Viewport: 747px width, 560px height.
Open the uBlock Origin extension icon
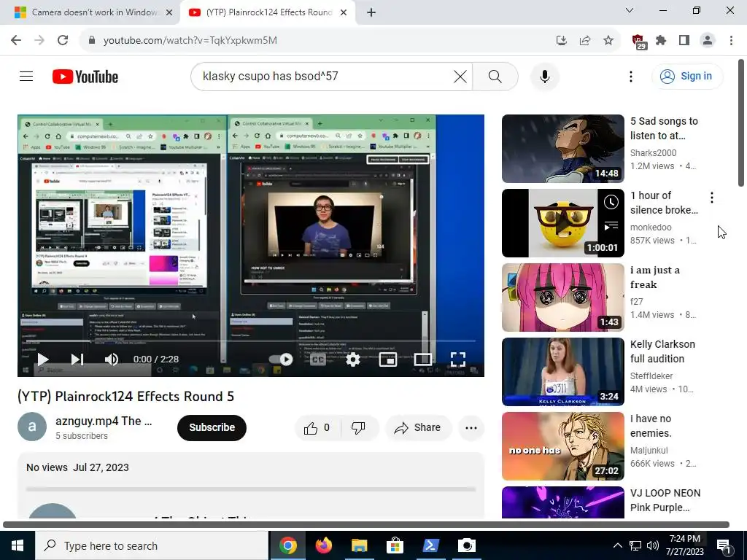[x=638, y=42]
